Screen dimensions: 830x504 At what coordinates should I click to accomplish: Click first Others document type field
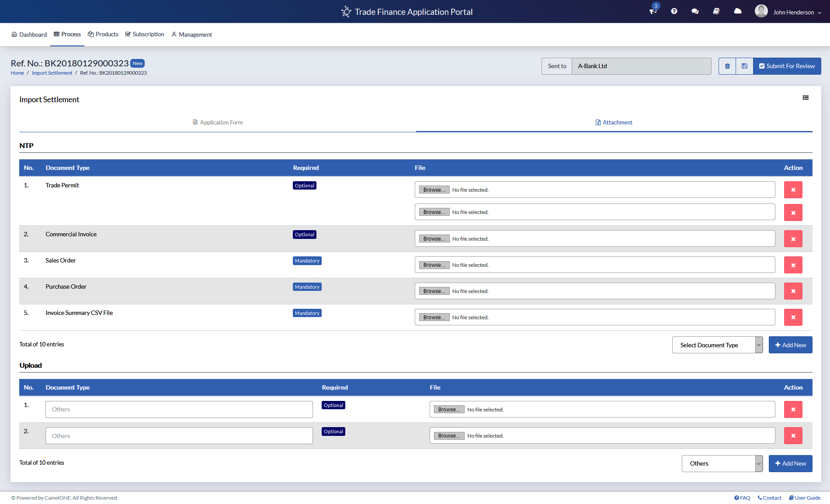(x=179, y=410)
